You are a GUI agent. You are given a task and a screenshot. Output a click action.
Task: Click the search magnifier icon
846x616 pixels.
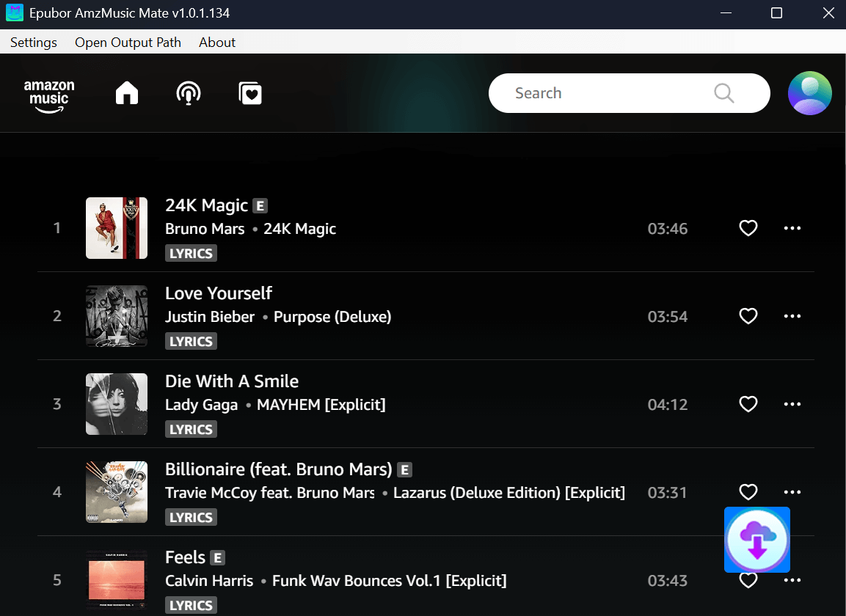click(x=723, y=93)
